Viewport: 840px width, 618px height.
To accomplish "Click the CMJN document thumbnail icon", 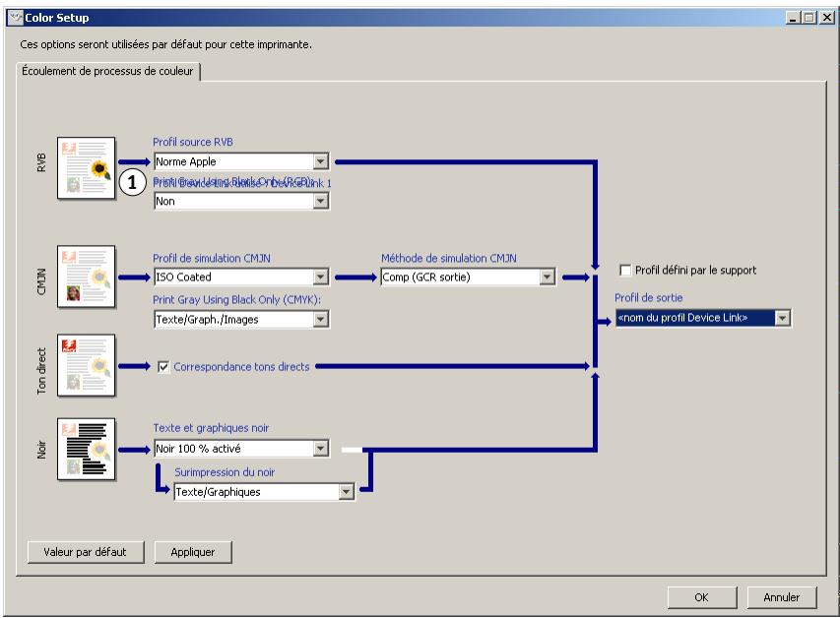I will click(x=87, y=277).
